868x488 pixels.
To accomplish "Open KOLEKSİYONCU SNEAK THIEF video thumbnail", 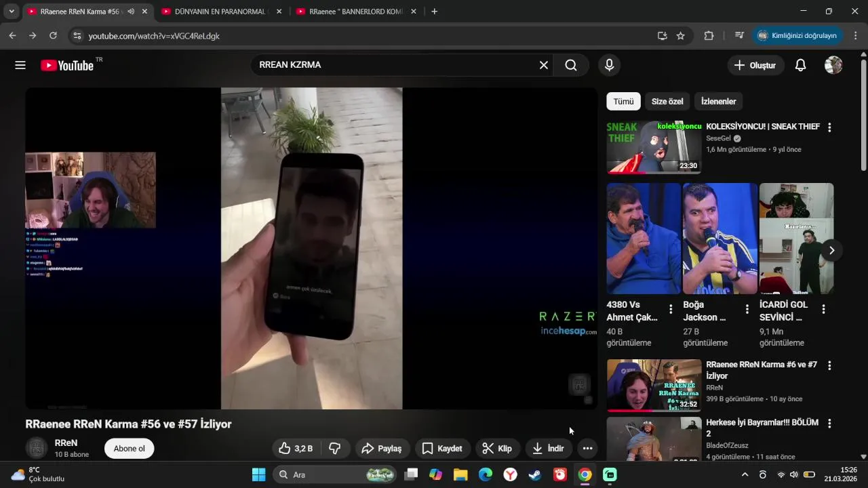I will coord(654,147).
